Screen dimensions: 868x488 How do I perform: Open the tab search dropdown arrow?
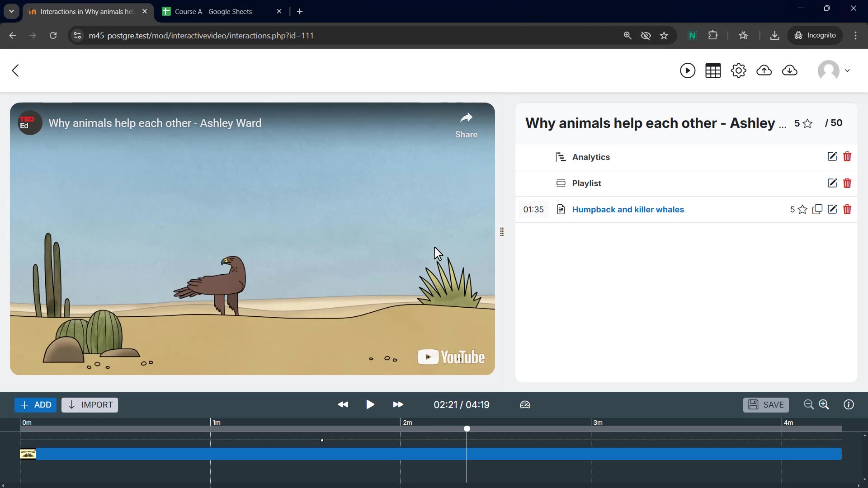click(x=11, y=11)
